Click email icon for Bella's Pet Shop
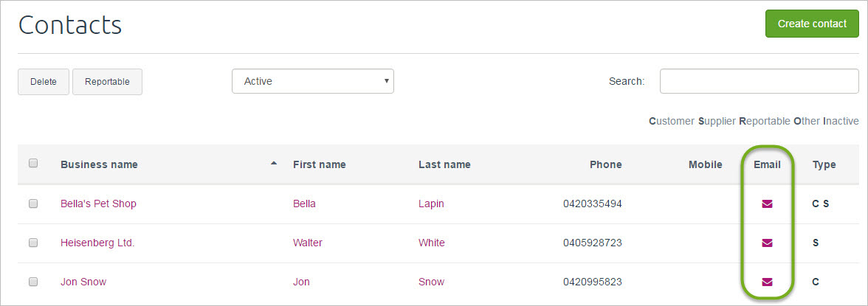The image size is (868, 306). (767, 204)
